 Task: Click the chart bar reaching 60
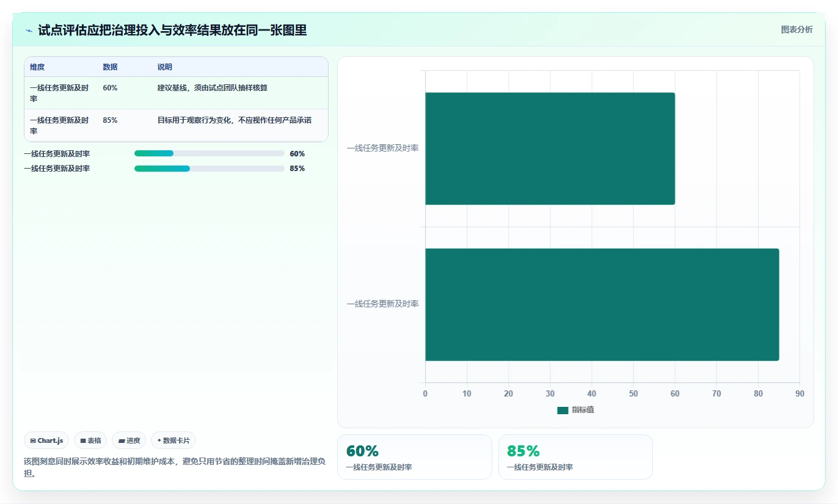550,148
